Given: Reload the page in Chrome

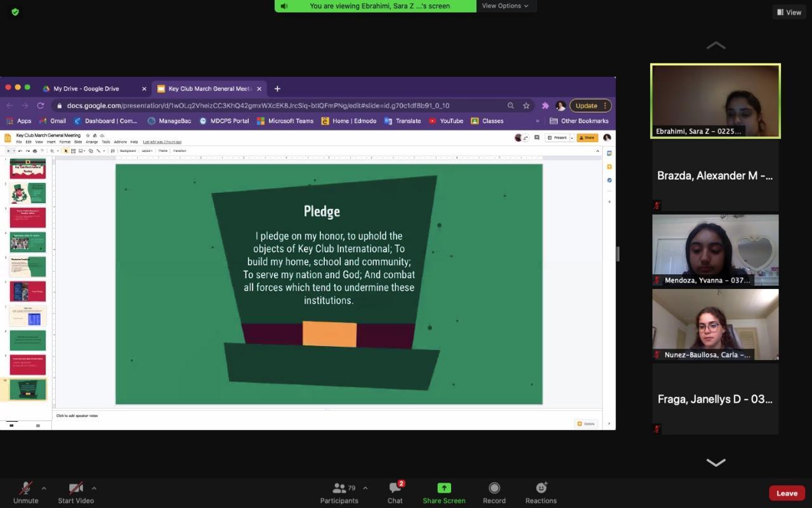Looking at the screenshot, I should tap(41, 105).
